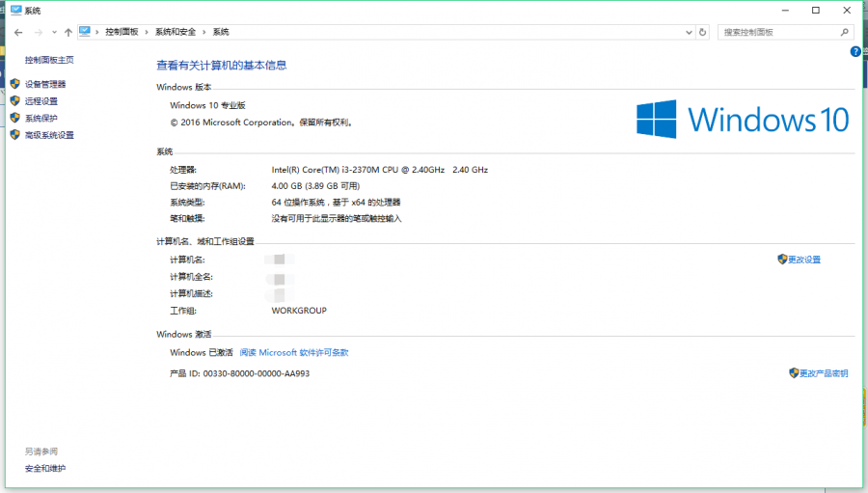Screen dimensions: 868x493
Task: Open the recent locations dropdown arrow
Action: point(54,32)
